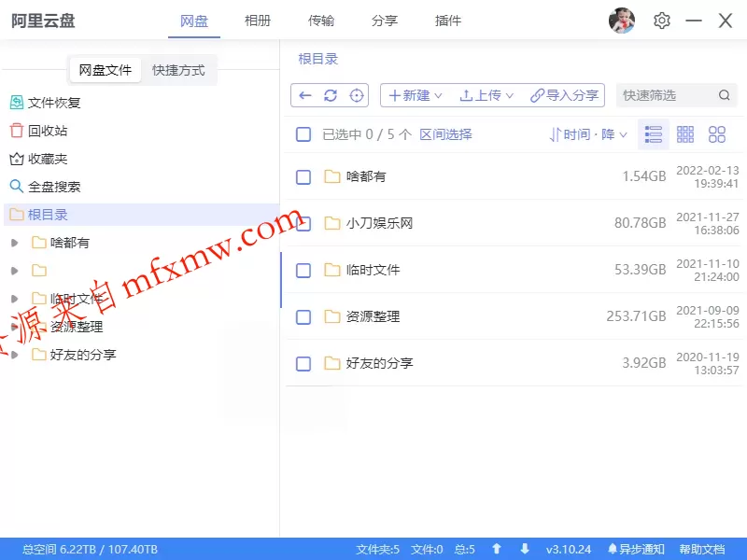Click 导入分享 button
Viewport: 747px width, 560px height.
coord(564,96)
